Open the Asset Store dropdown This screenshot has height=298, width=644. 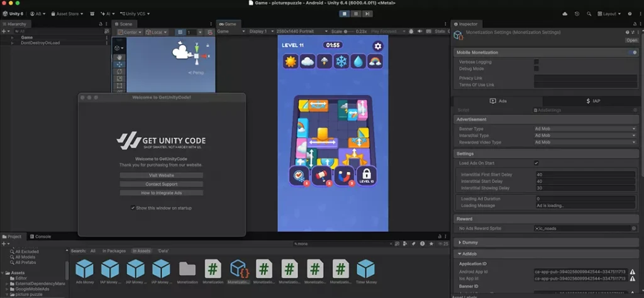[67, 14]
